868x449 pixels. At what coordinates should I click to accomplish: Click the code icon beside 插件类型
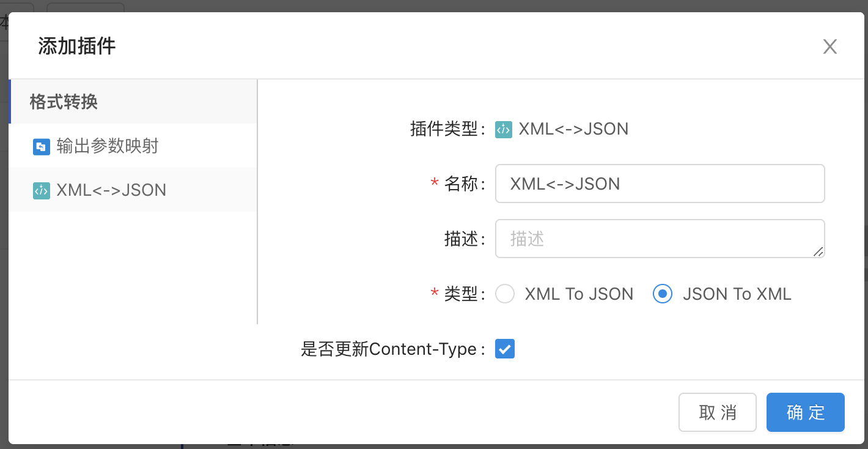click(503, 129)
